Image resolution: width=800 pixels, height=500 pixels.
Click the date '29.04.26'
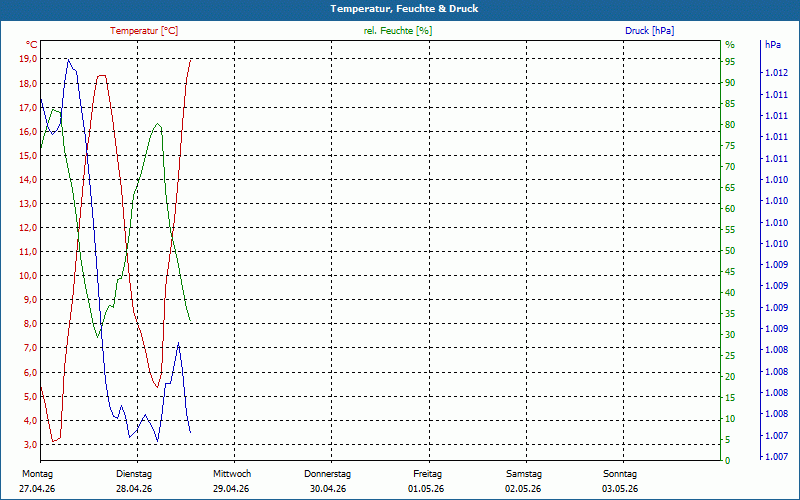click(231, 489)
